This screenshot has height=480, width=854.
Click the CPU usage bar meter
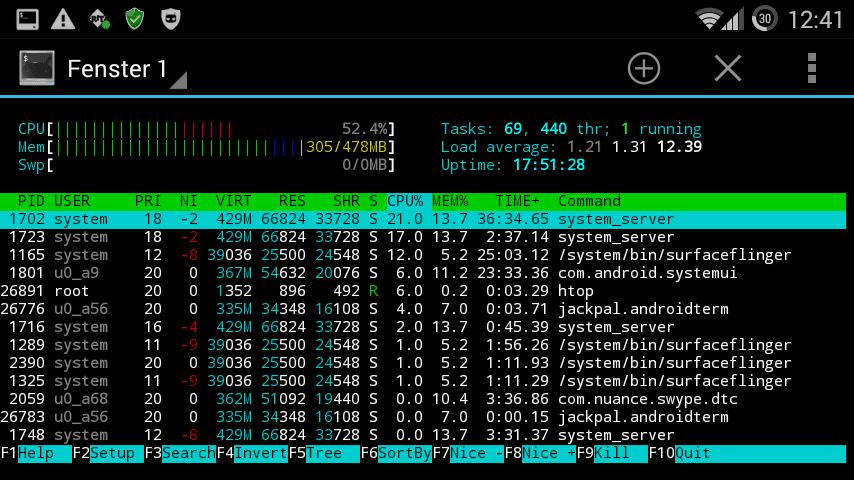[x=206, y=129]
